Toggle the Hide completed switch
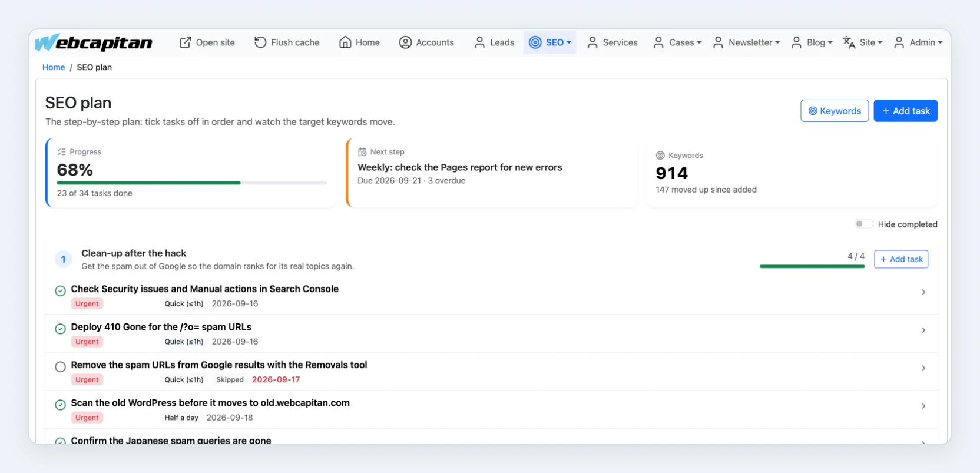Screen dimensions: 980x473 (x=863, y=224)
